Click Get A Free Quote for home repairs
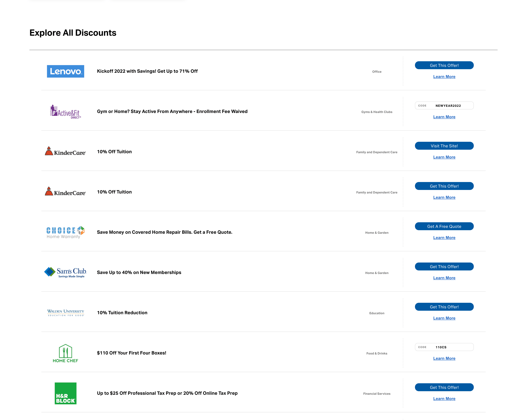This screenshot has height=420, width=527. 444,226
